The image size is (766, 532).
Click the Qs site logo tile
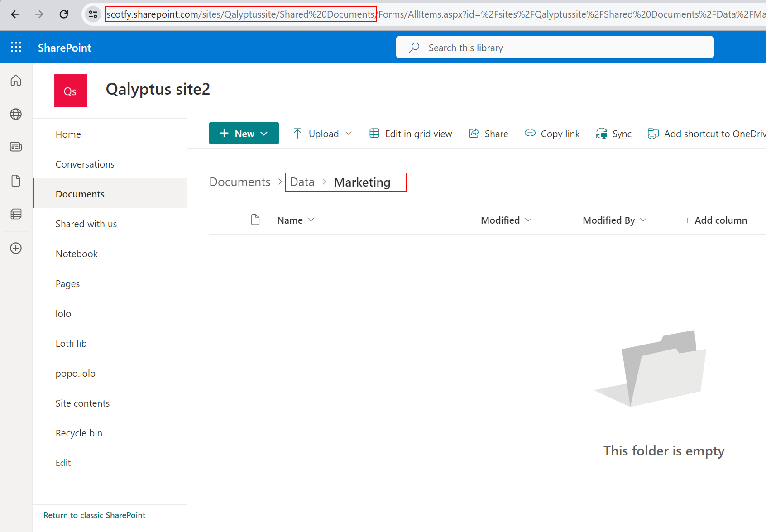(70, 91)
